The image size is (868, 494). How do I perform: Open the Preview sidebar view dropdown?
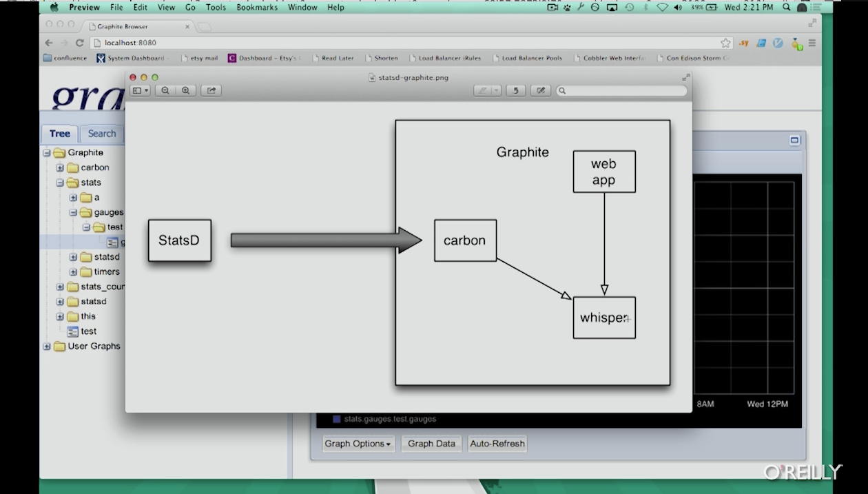click(x=141, y=90)
